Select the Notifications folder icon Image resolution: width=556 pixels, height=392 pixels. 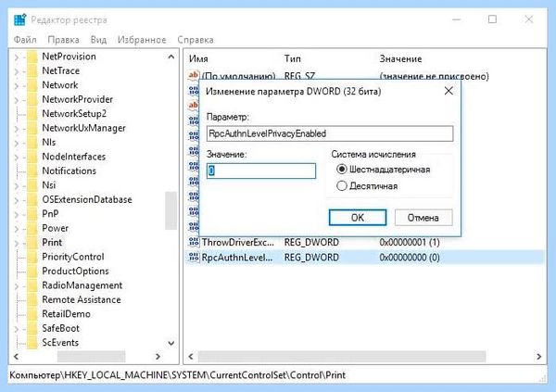click(32, 171)
